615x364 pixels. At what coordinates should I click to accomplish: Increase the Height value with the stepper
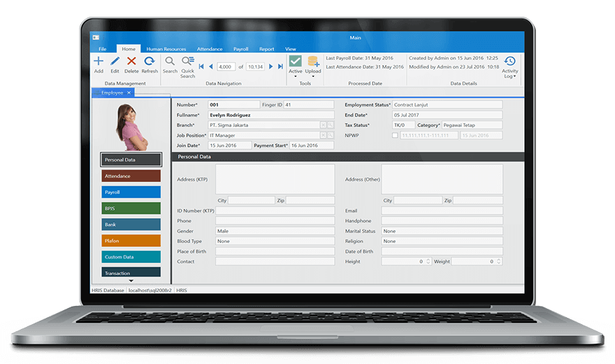coord(428,260)
